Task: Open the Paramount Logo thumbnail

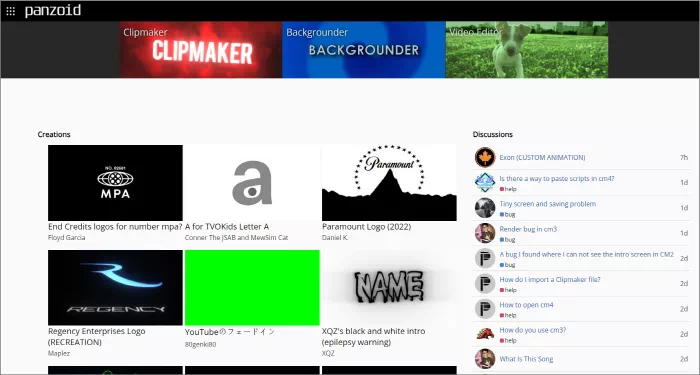Action: 389,183
